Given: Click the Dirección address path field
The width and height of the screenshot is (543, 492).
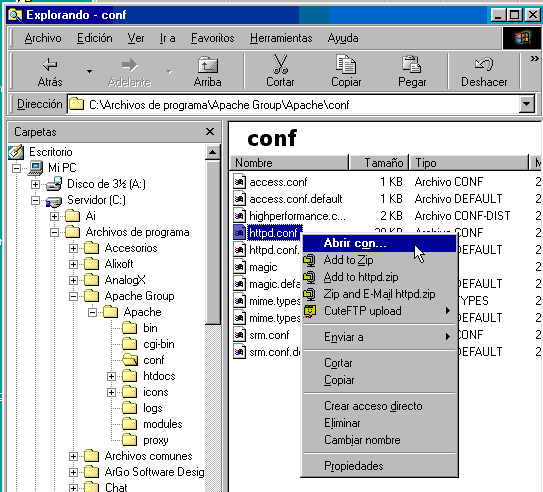Looking at the screenshot, I should click(294, 104).
